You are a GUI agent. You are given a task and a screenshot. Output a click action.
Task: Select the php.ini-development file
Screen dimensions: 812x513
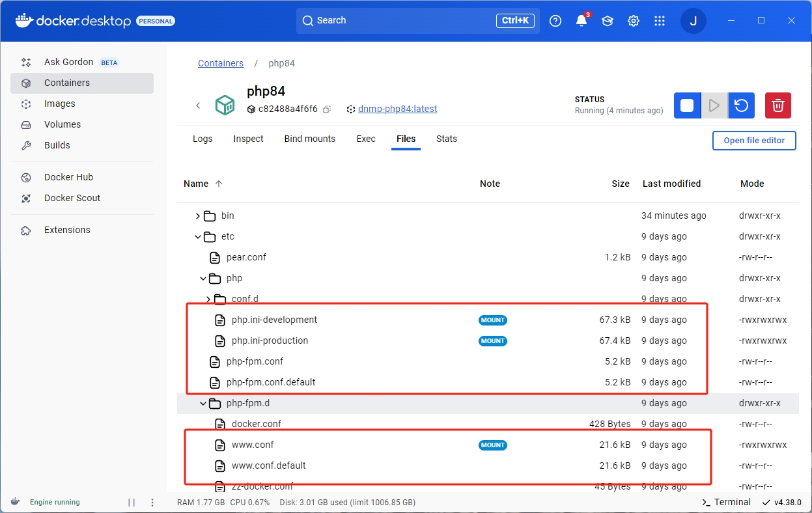point(274,320)
